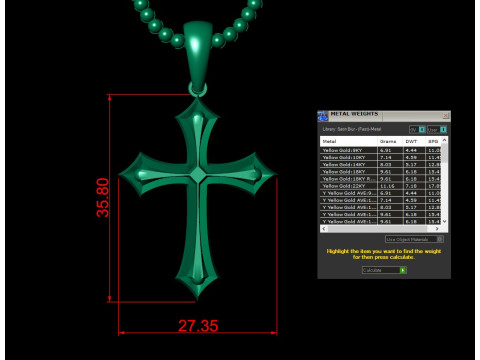
Task: Click the Metal column header
Action: click(x=349, y=141)
